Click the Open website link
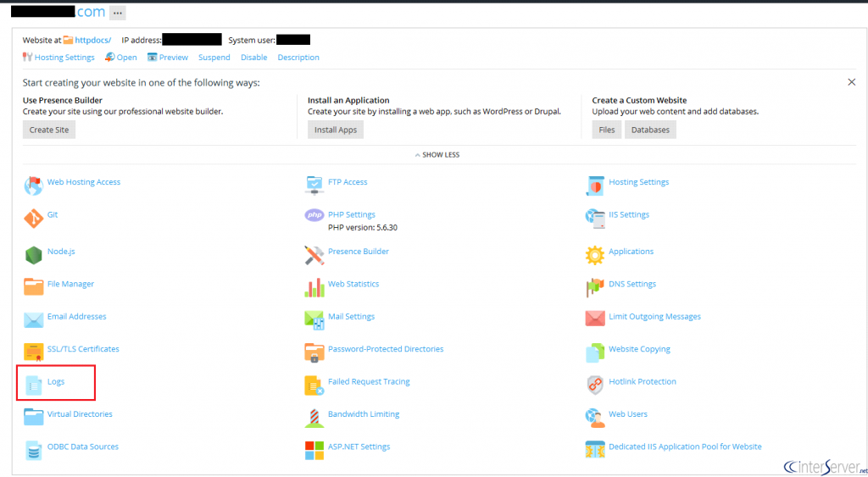 121,58
